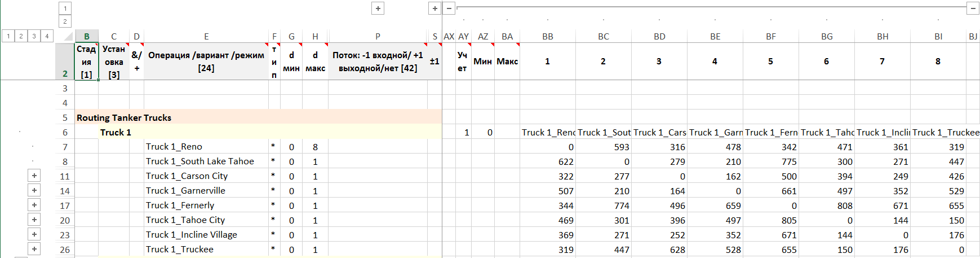This screenshot has height=258, width=980.
Task: Expand the hidden rows beside row 20
Action: click(34, 220)
